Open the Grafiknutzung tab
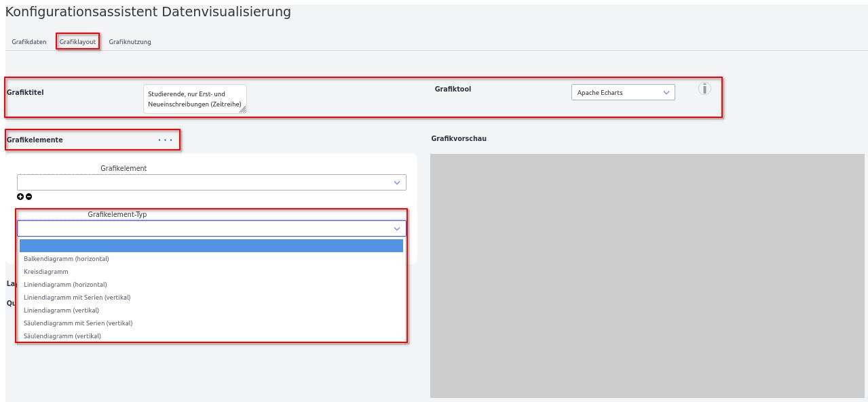 [x=130, y=42]
